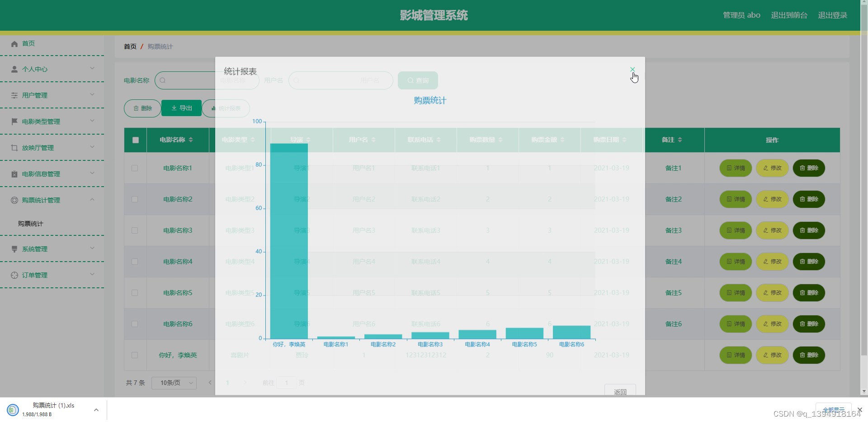Expand the 电影类型管理 menu chevron
The height and width of the screenshot is (422, 868).
92,121
